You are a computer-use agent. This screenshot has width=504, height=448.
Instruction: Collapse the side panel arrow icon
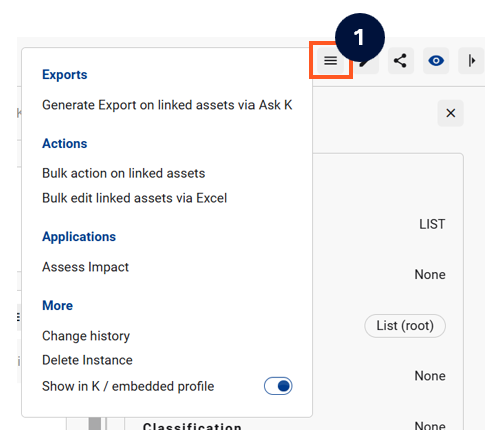471,61
